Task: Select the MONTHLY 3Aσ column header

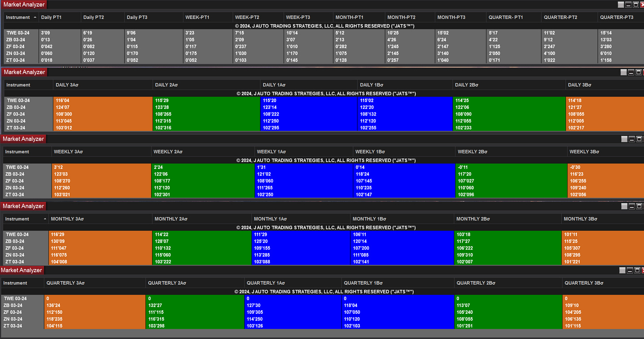Action: [x=100, y=219]
